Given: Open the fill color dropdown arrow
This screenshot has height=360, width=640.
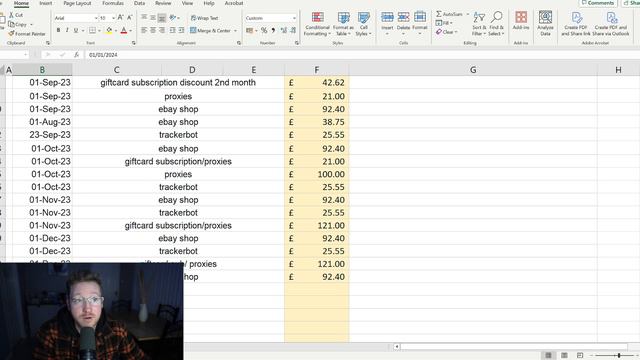Looking at the screenshot, I should pos(116,31).
